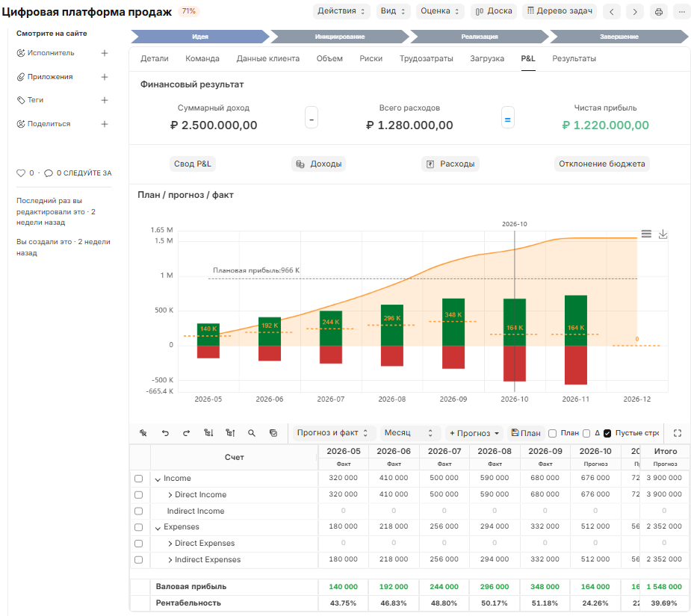
Task: Open the Действия dropdown
Action: pyautogui.click(x=341, y=11)
